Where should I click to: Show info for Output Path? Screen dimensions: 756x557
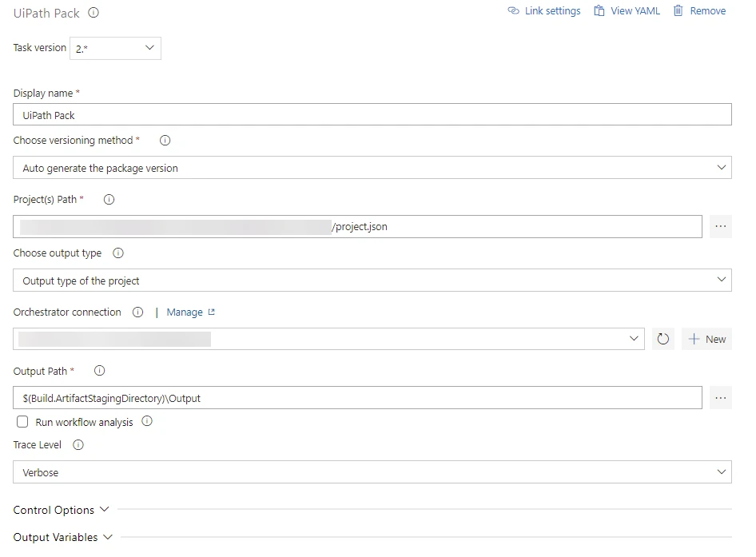point(99,371)
